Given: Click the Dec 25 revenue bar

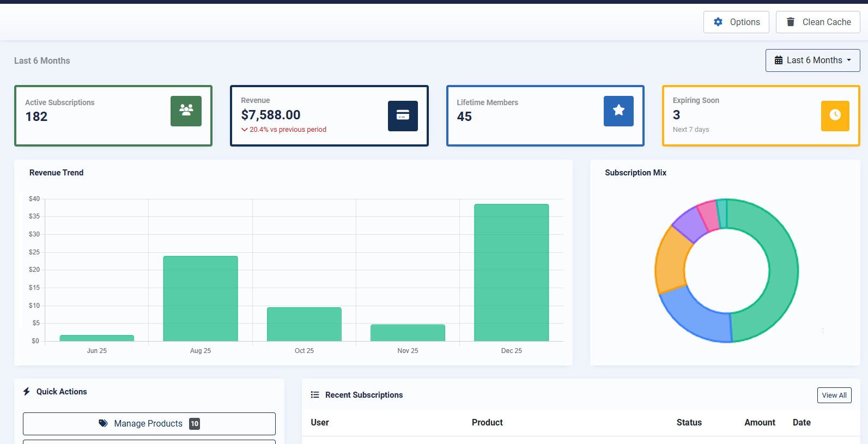Looking at the screenshot, I should (511, 272).
